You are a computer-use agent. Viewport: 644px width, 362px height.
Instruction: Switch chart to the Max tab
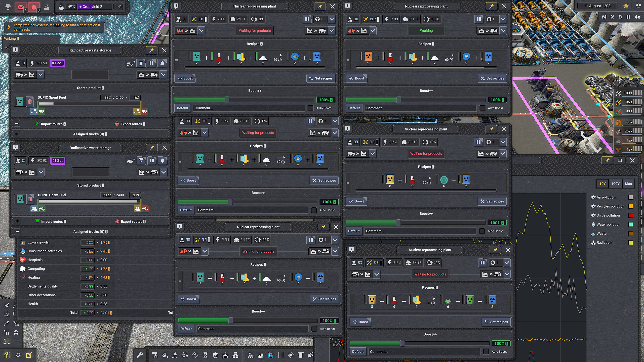(628, 184)
